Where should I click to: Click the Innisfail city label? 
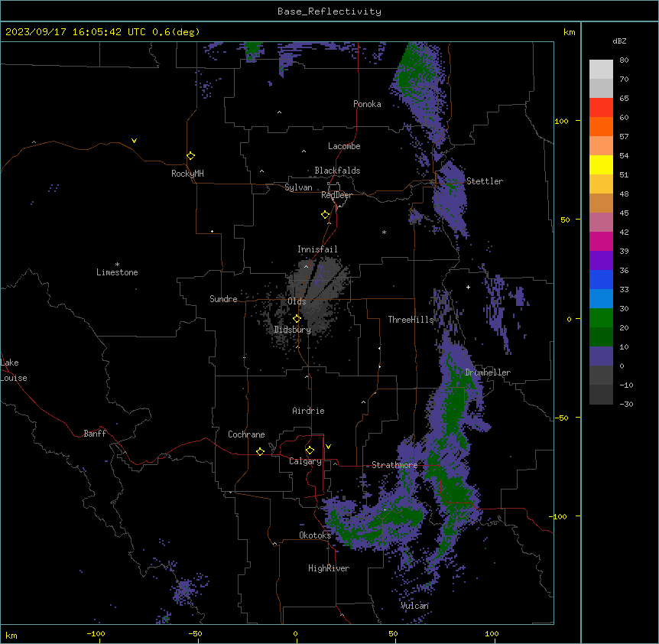[x=317, y=249]
